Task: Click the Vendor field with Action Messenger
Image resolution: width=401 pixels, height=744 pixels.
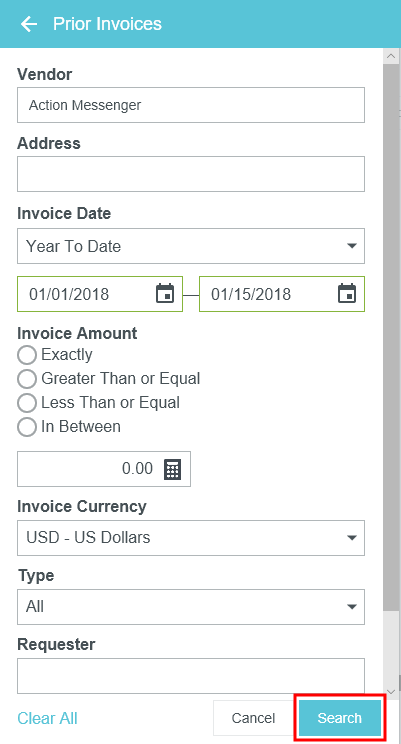Action: coord(191,105)
